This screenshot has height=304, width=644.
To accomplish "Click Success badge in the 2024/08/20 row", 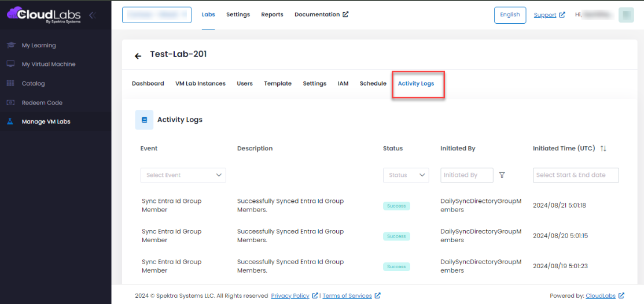I will point(396,236).
